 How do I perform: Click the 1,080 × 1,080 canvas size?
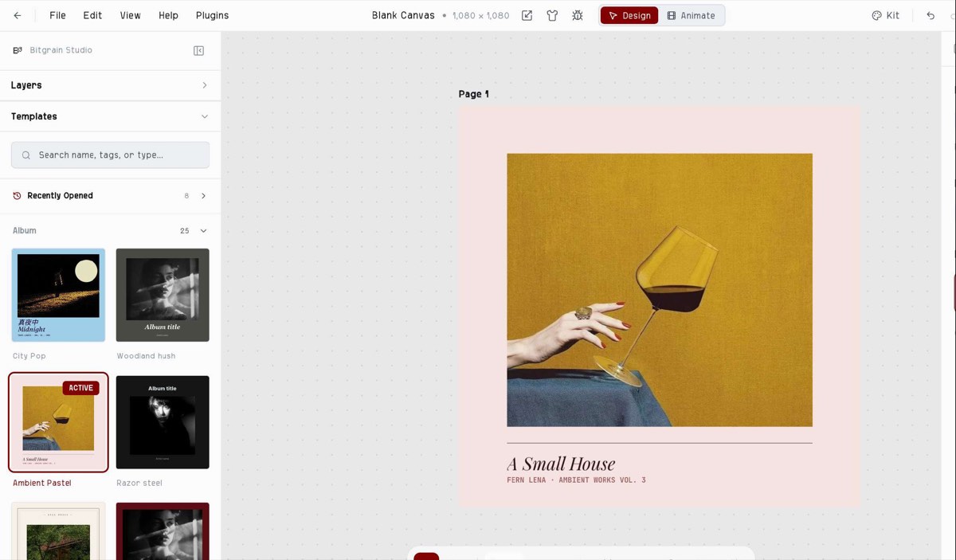pos(480,15)
